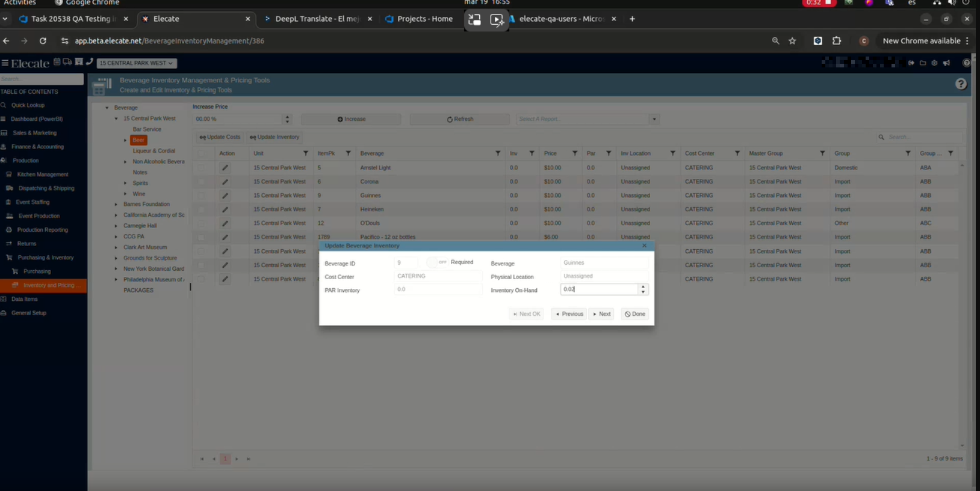Click the edit pencil for Heineken row

[225, 209]
